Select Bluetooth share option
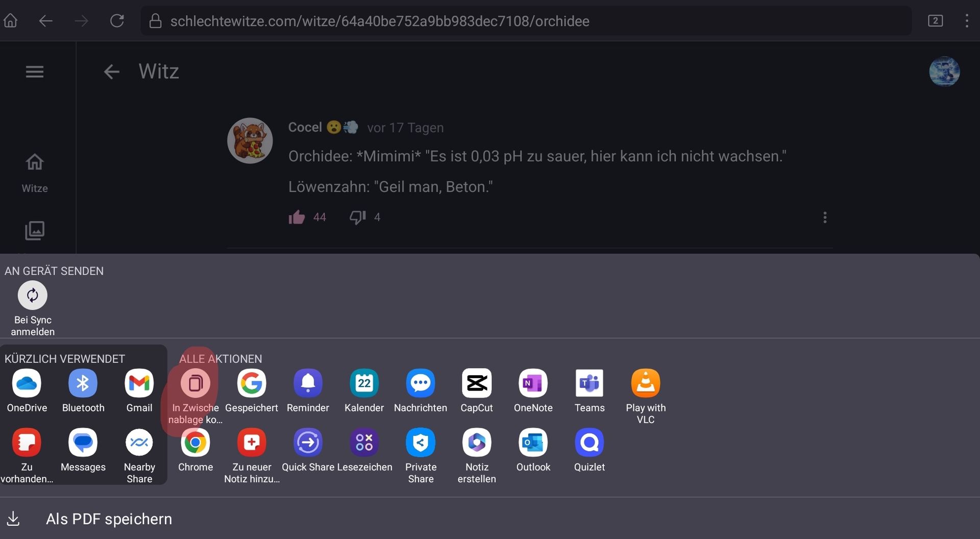Screen dimensions: 980x539 coord(83,383)
